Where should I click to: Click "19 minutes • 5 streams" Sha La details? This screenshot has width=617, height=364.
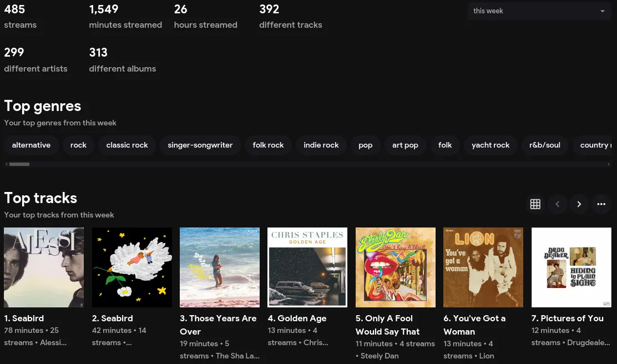[220, 350]
